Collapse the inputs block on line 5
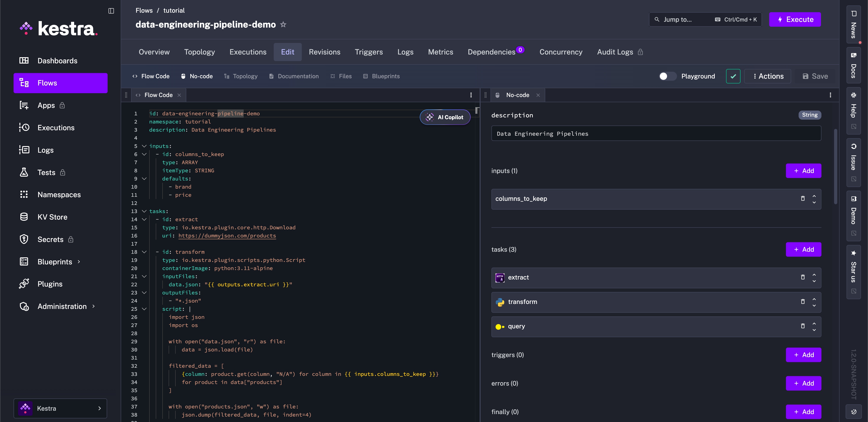Image resolution: width=868 pixels, height=422 pixels. [x=144, y=146]
